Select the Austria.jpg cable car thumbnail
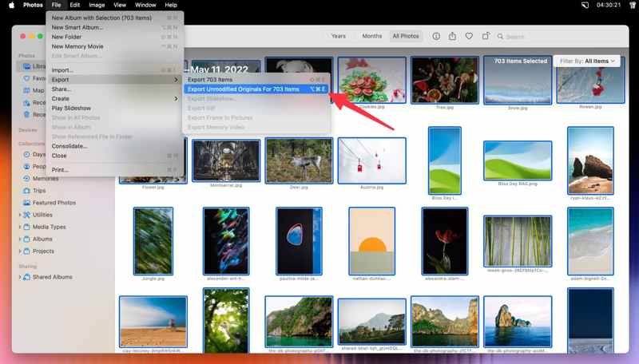 371,160
